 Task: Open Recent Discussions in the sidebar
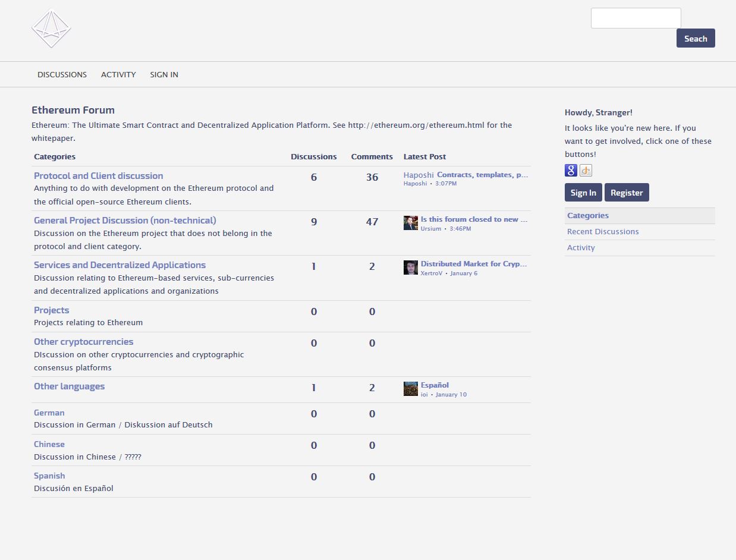[603, 232]
